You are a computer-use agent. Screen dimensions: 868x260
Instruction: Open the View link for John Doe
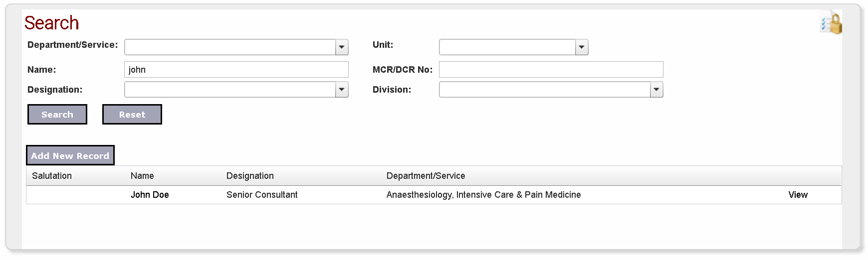(x=798, y=195)
